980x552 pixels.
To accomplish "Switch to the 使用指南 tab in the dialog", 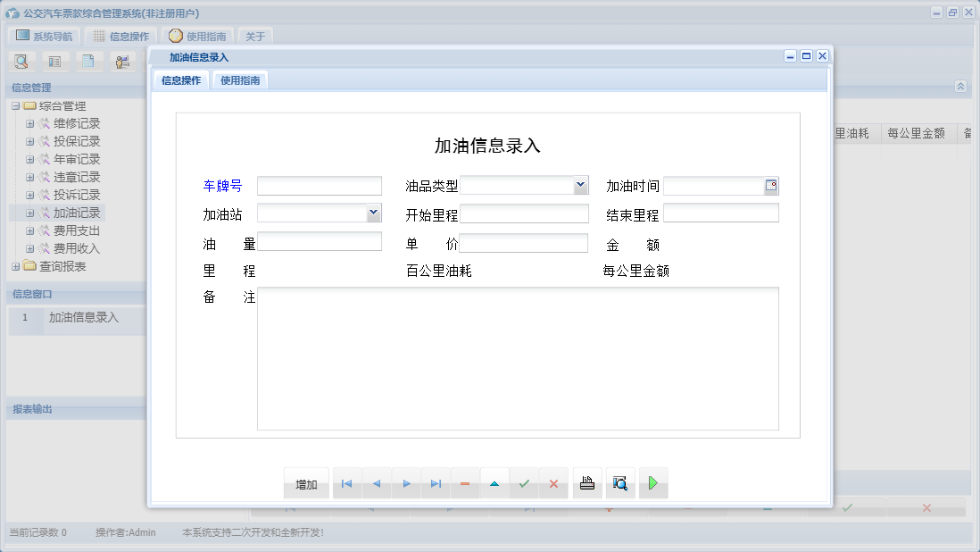I will pos(239,79).
